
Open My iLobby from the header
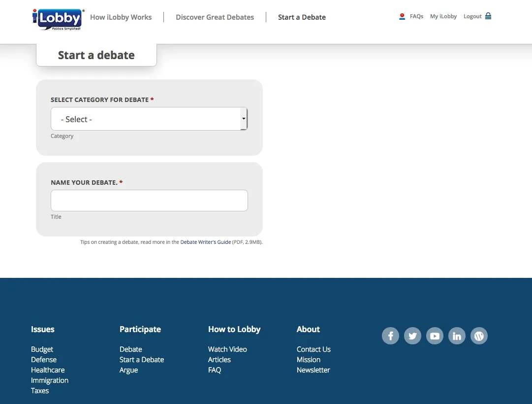click(443, 16)
